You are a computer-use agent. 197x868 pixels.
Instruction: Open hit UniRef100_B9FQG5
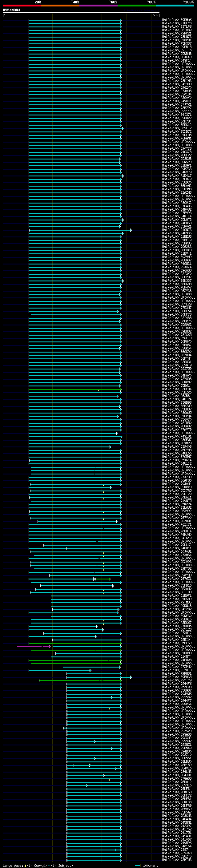(177, 677)
